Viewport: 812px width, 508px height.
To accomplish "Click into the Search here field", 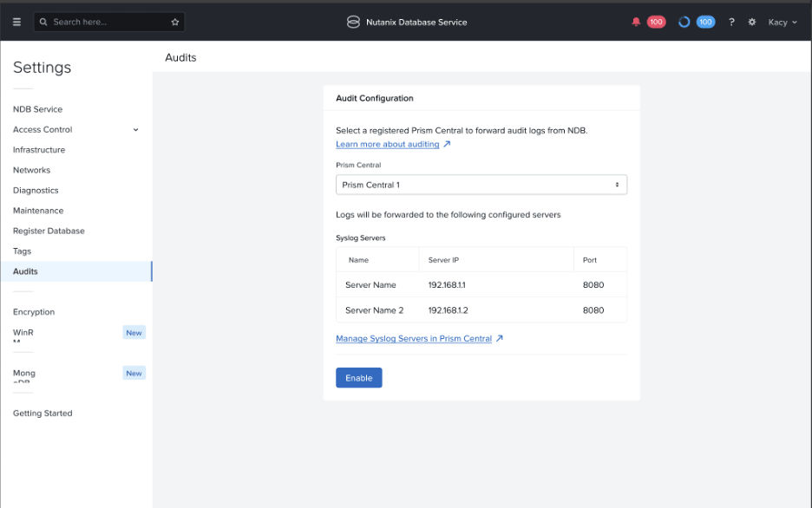I will tap(109, 23).
